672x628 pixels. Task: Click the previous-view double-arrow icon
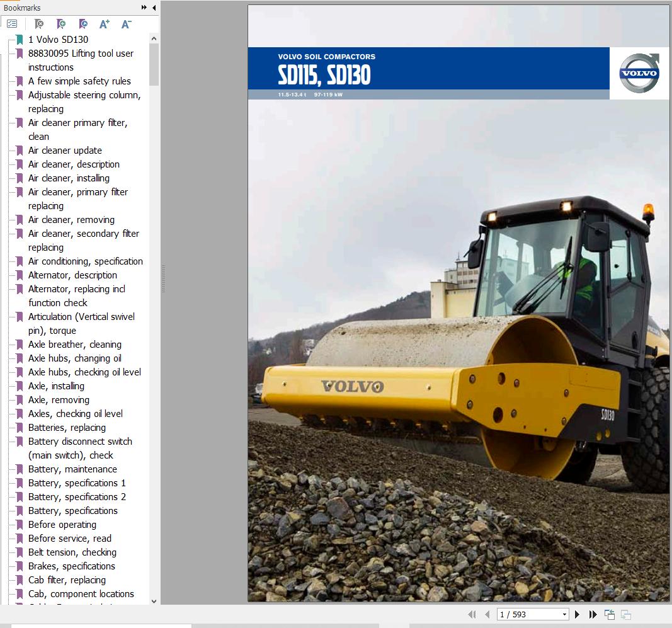click(x=472, y=614)
